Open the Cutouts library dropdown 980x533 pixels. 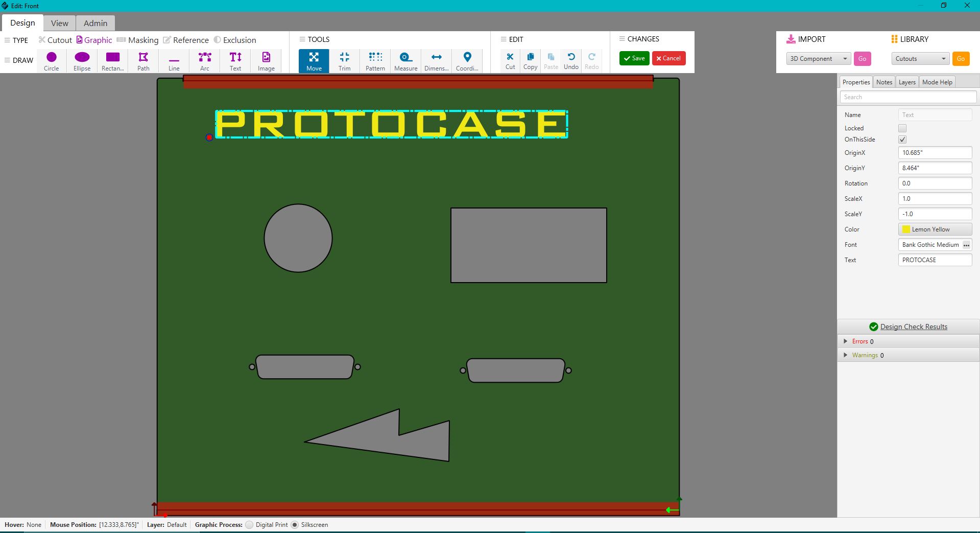[921, 59]
